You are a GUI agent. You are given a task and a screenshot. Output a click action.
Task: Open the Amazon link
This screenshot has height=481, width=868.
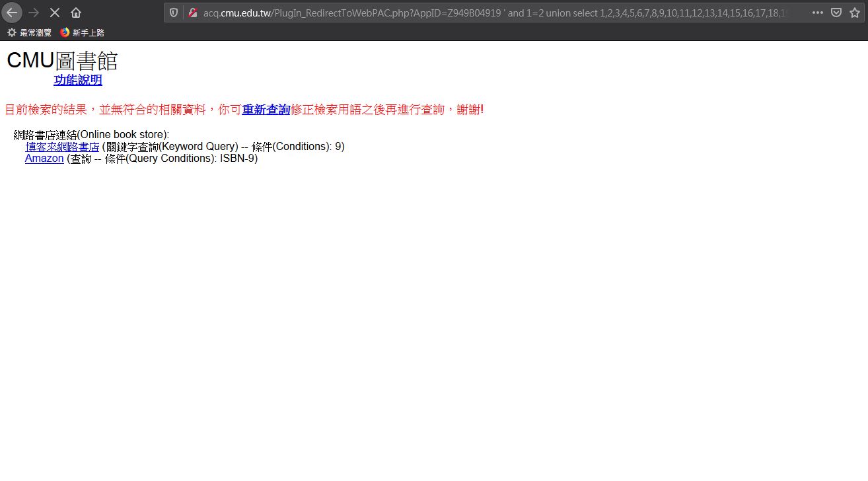44,159
